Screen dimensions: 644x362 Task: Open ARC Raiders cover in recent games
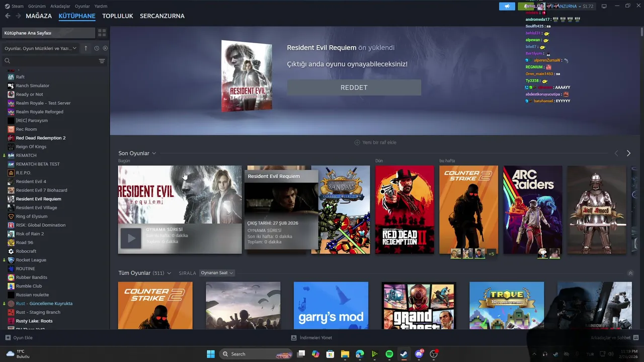point(533,210)
